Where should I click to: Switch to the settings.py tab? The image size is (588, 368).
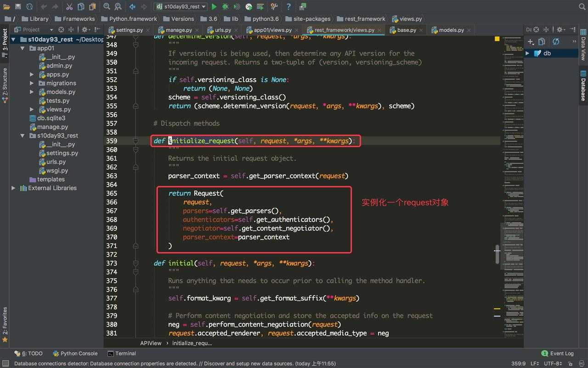[129, 30]
